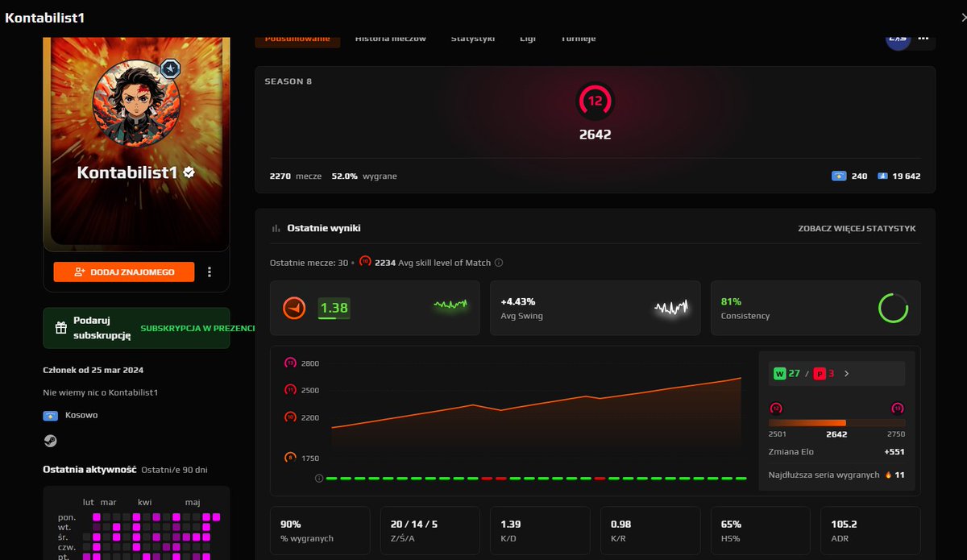
Task: Click the DODAJ ZNAJOMEGO button
Action: pos(124,272)
